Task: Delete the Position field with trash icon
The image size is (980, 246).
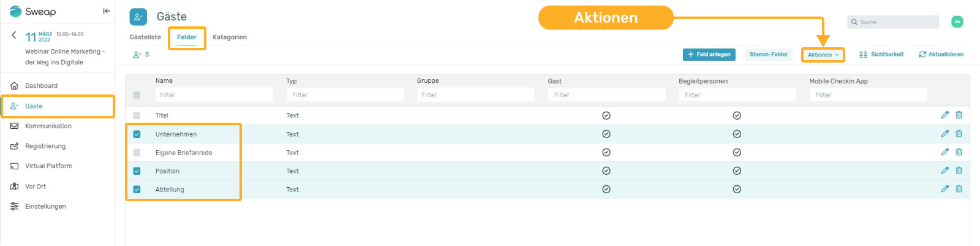Action: point(959,171)
